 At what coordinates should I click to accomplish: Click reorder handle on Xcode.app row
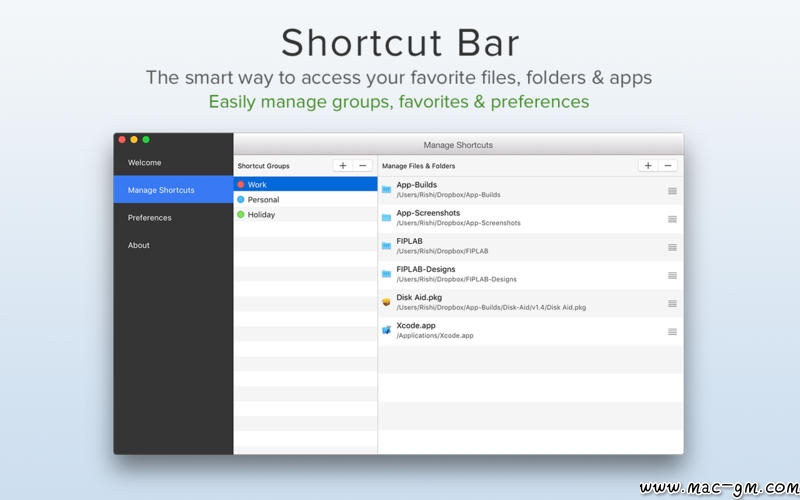(x=672, y=332)
